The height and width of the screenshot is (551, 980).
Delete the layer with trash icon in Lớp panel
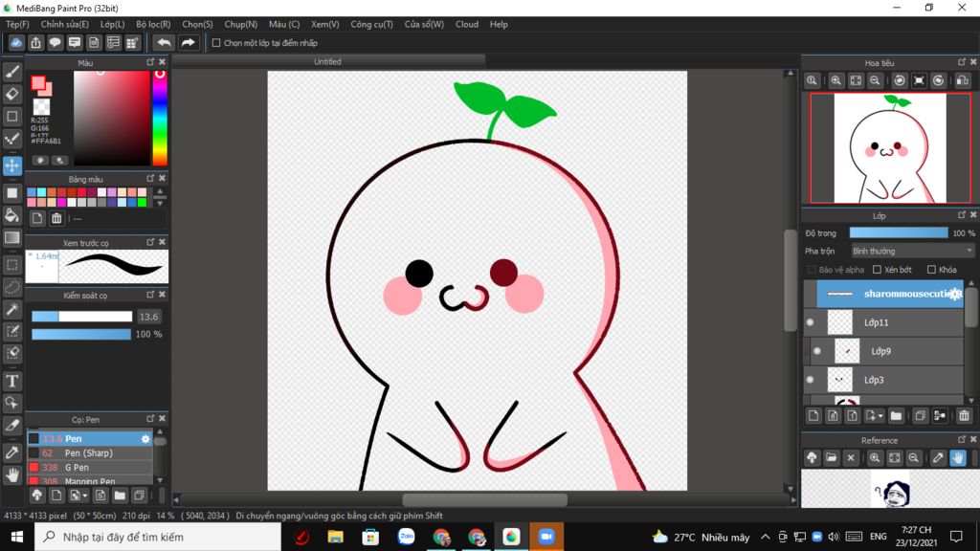964,415
